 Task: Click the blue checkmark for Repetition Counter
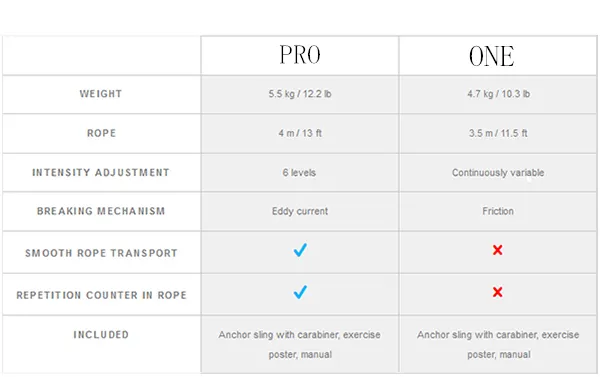point(300,292)
